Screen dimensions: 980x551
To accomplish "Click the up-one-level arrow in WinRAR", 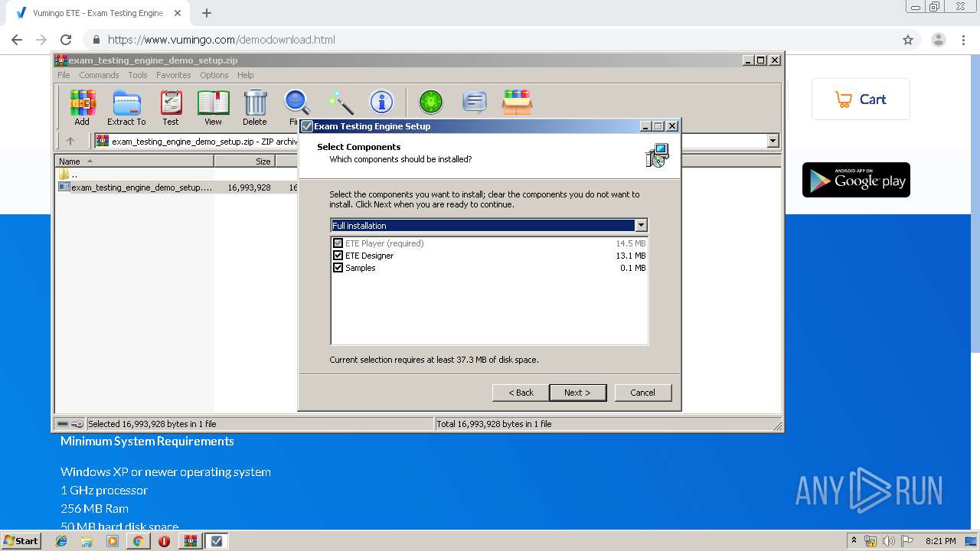I will pos(70,141).
